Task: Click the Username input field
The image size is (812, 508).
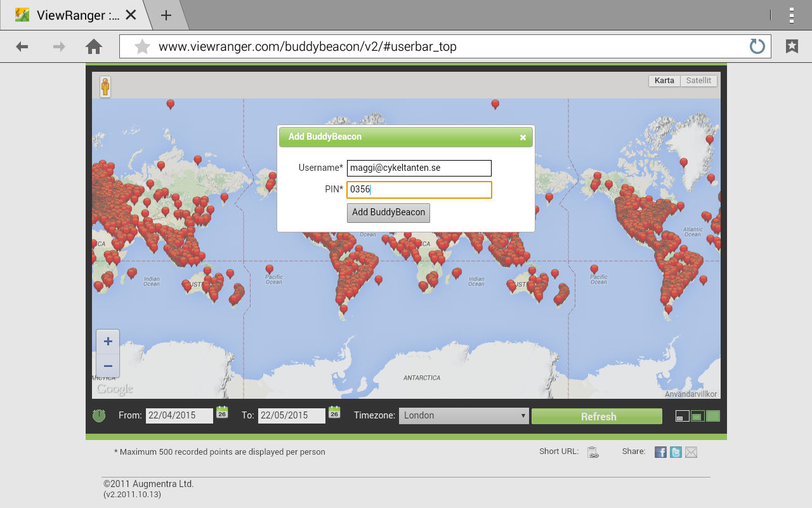Action: pyautogui.click(x=419, y=168)
